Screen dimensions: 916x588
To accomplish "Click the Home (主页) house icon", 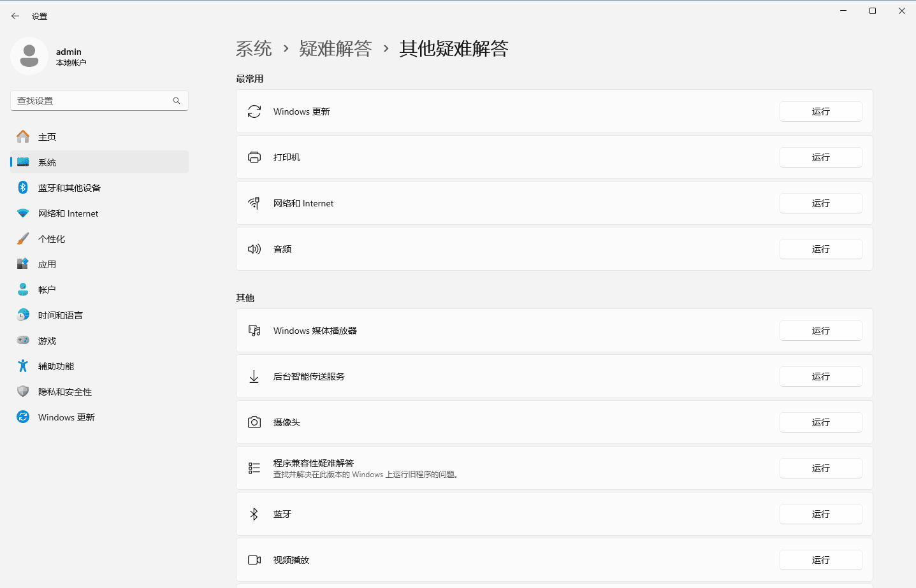I will point(23,136).
